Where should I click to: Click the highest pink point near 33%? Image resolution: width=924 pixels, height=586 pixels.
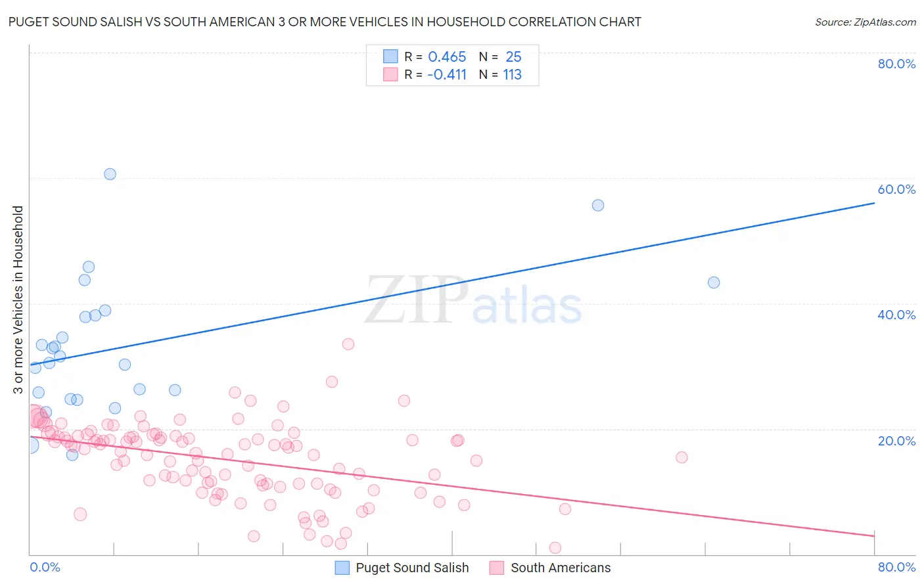348,344
